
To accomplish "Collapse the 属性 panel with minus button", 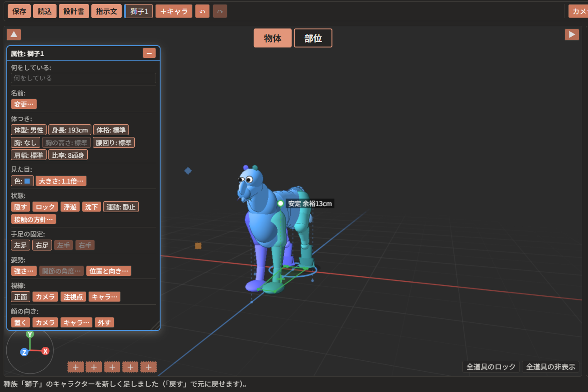I will point(149,53).
